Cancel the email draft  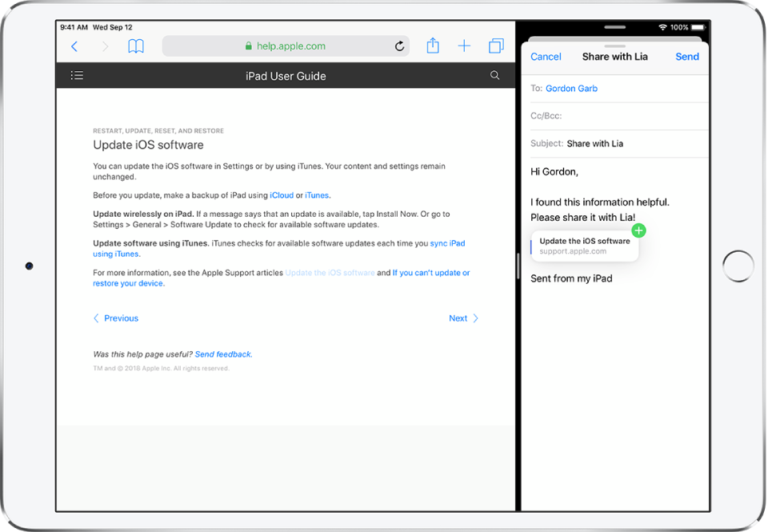point(546,57)
